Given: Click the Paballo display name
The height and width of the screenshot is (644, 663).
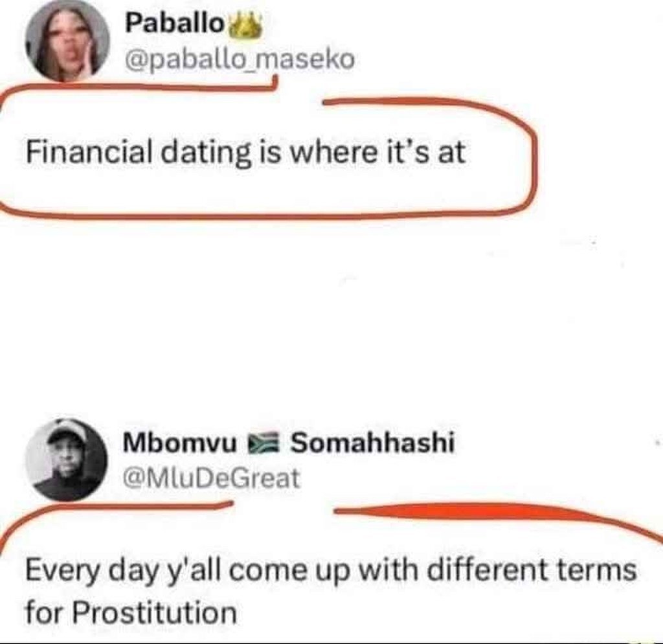Looking at the screenshot, I should point(174,25).
